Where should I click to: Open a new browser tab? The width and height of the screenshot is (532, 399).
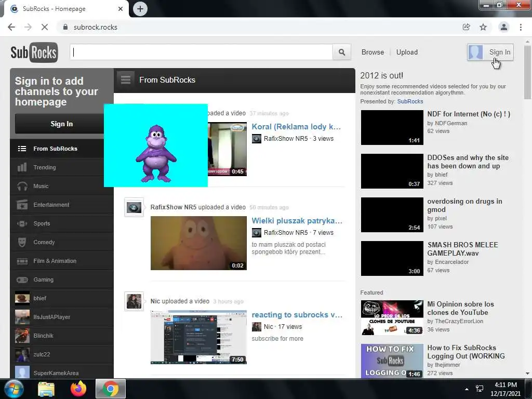(x=140, y=9)
